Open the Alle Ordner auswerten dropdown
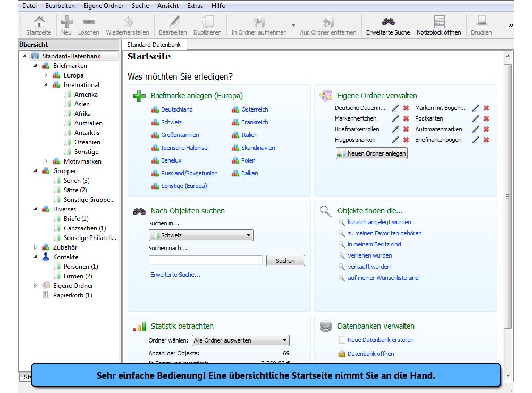 click(241, 340)
